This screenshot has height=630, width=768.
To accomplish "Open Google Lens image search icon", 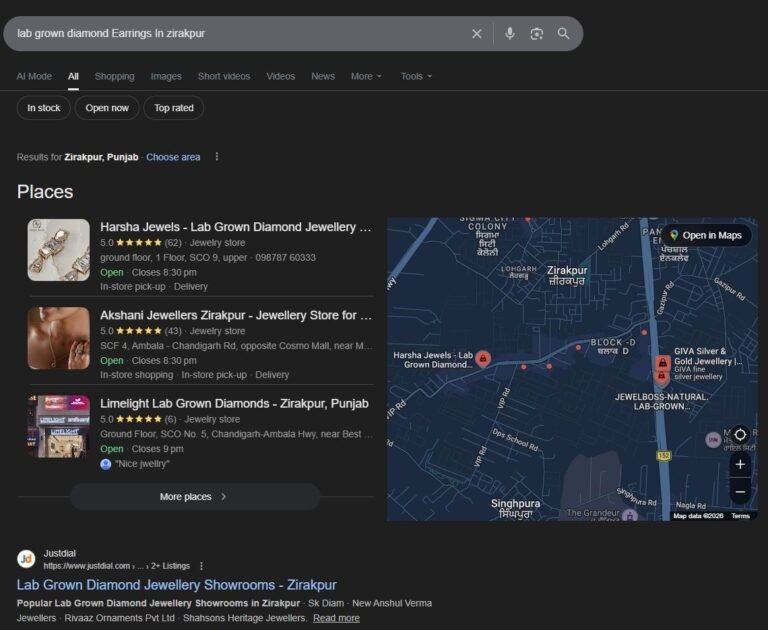I will [x=537, y=34].
